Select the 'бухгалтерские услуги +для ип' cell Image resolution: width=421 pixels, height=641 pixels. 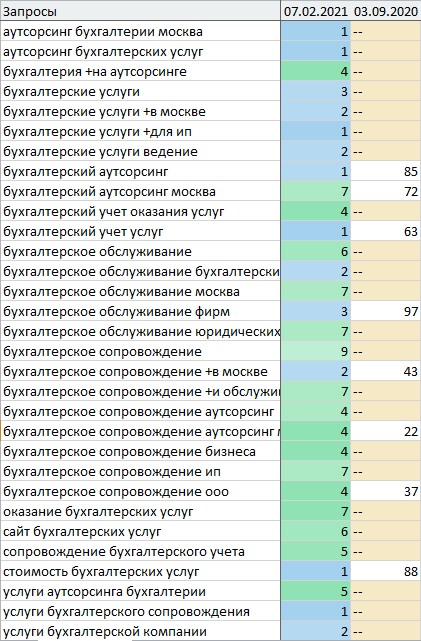click(x=140, y=132)
